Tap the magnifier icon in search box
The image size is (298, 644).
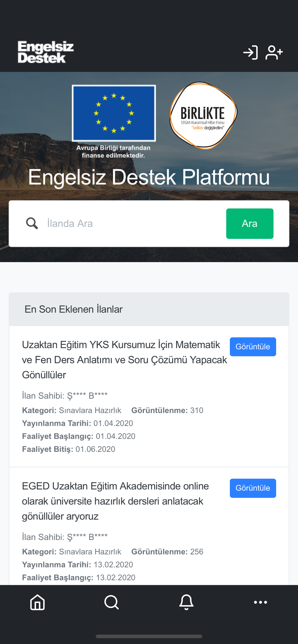pos(32,223)
